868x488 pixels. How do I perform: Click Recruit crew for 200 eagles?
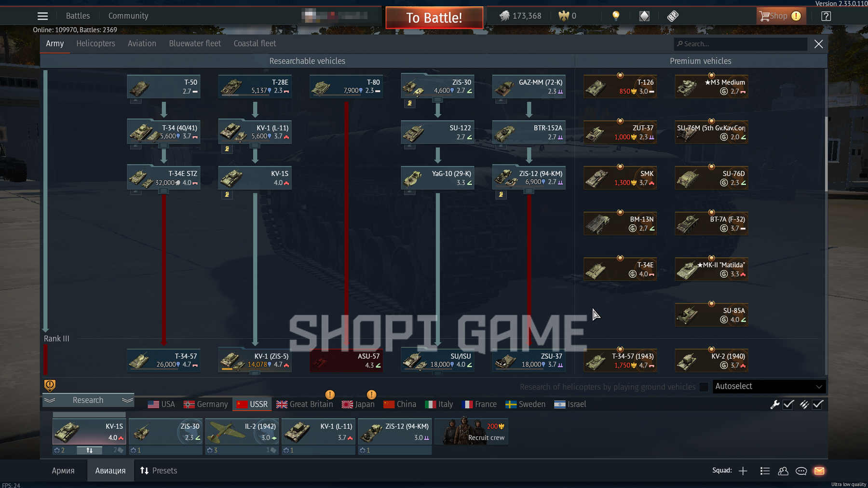(x=472, y=431)
